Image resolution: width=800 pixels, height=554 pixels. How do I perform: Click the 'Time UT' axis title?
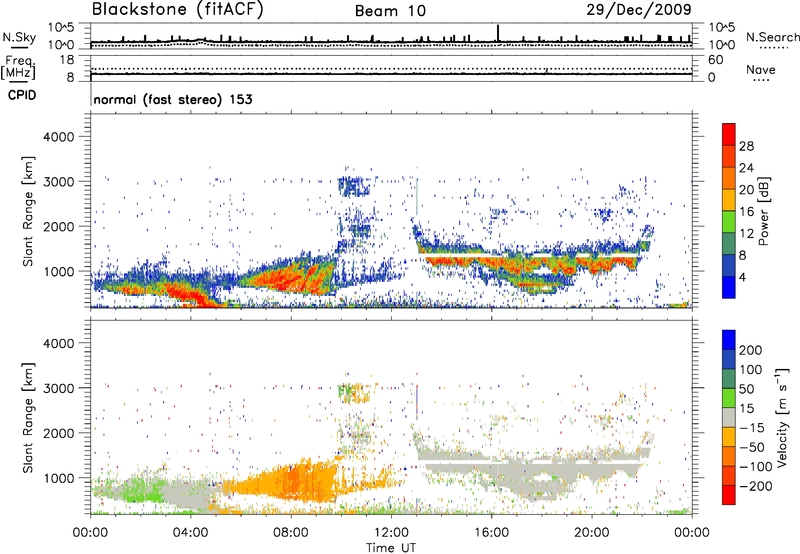(391, 547)
